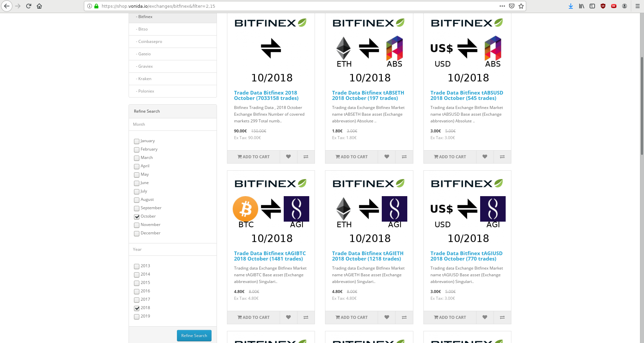Open the YouTube extension toolbar icon
The height and width of the screenshot is (343, 644).
[614, 6]
